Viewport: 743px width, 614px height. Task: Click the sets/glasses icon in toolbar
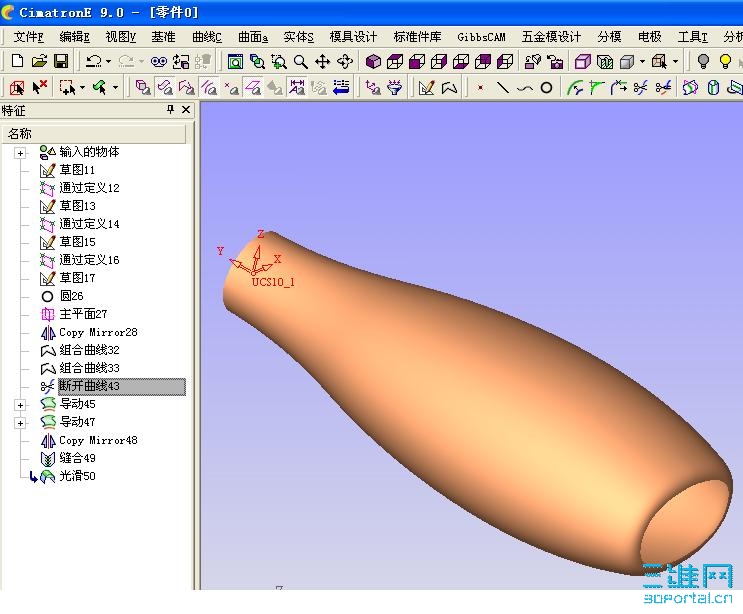coord(159,61)
